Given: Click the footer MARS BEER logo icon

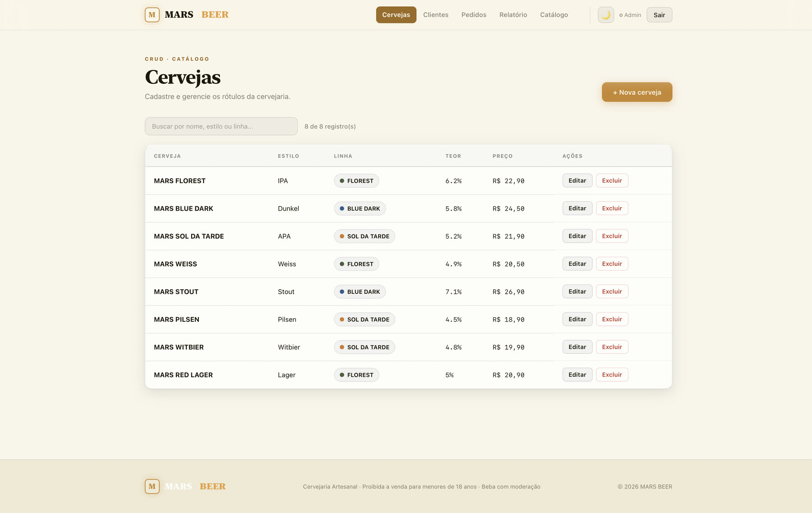Looking at the screenshot, I should (x=152, y=486).
